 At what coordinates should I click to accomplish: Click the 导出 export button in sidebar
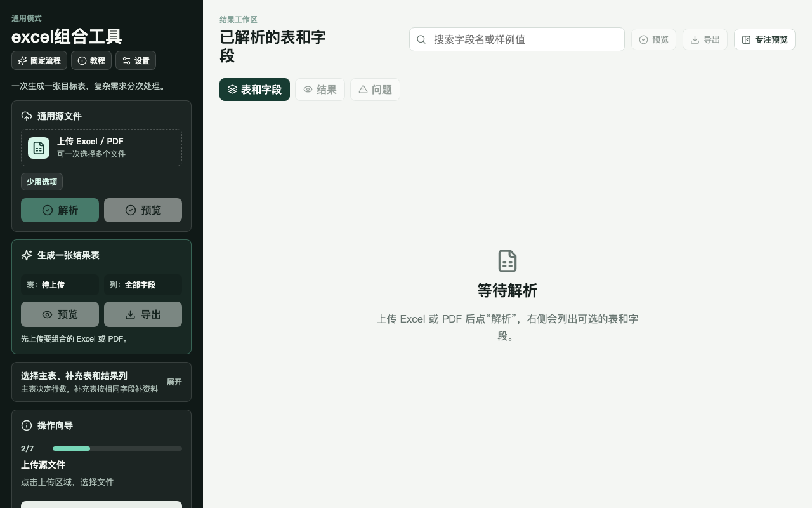coord(143,314)
